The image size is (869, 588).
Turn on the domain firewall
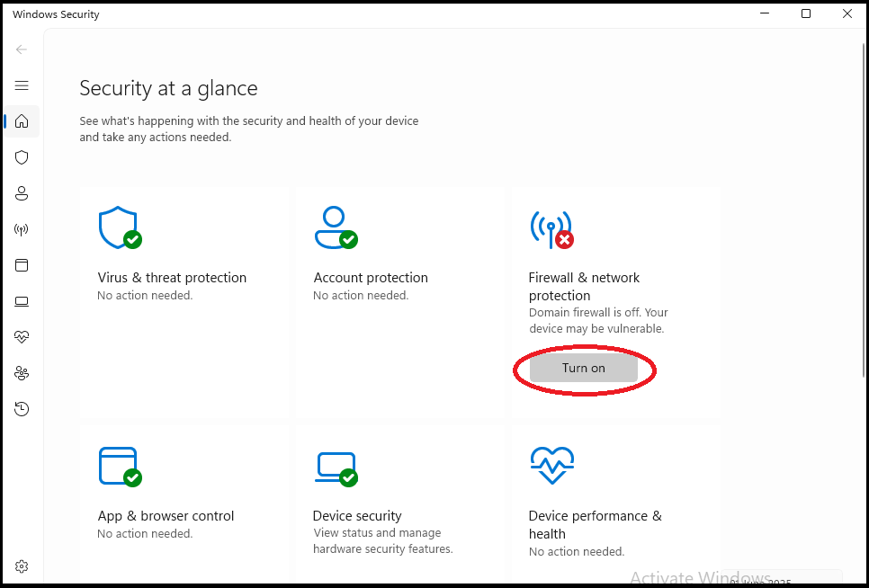[x=583, y=368]
